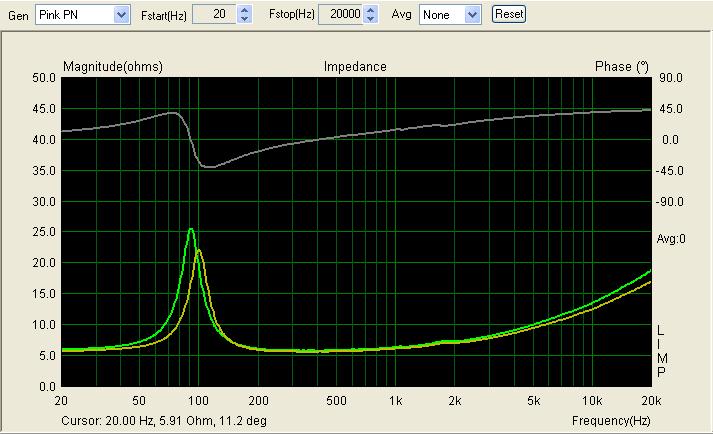
Task: Click the Impedance graph title
Action: pos(355,67)
